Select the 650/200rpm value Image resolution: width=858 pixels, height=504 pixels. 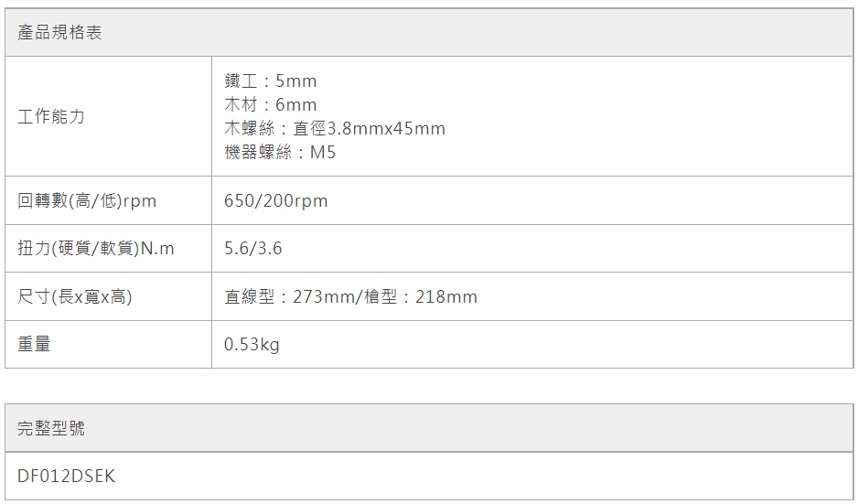coord(275,201)
